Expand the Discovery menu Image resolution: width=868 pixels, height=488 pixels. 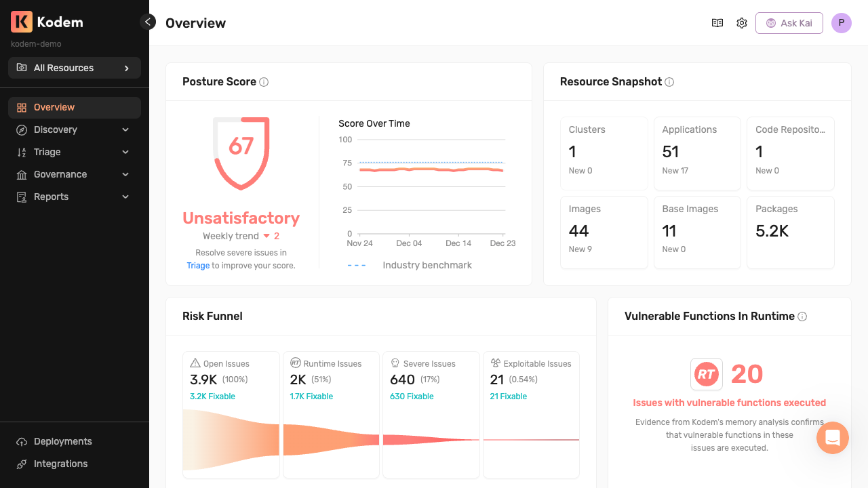tap(75, 129)
